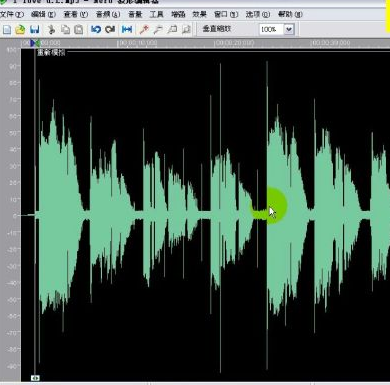
Task: Save the file using the floppy disk icon
Action: tap(35, 30)
